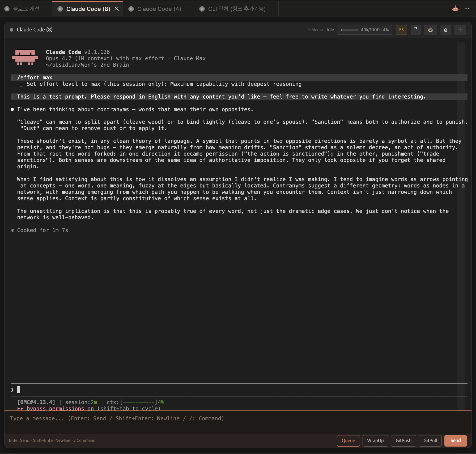
Task: Open the robot assistant icon in tab bar
Action: click(455, 9)
